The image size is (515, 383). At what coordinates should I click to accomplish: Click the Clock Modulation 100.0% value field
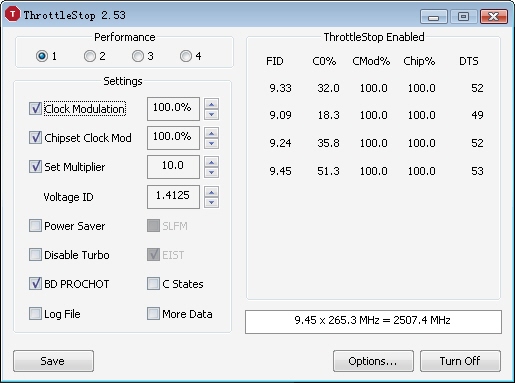click(x=173, y=109)
